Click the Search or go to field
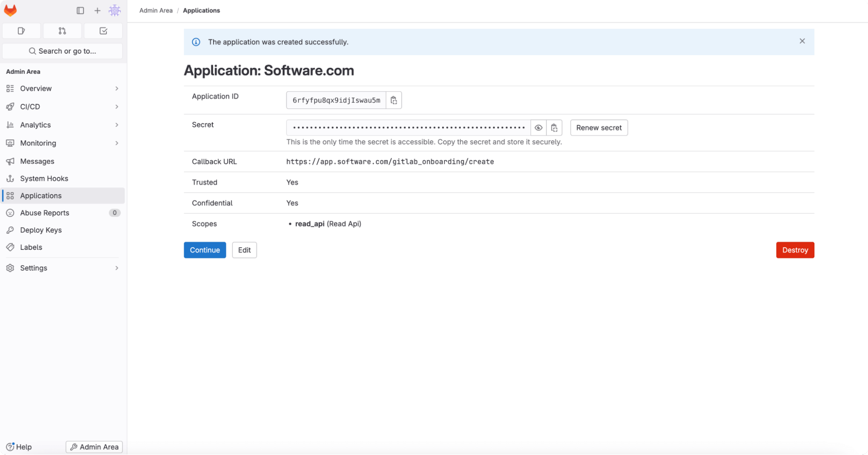The width and height of the screenshot is (868, 455). (63, 51)
